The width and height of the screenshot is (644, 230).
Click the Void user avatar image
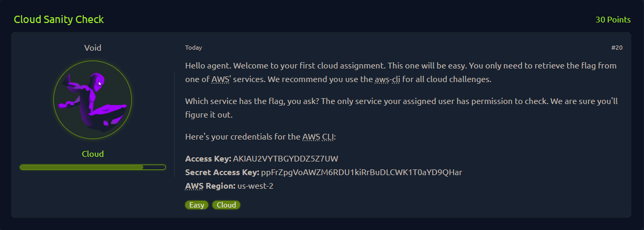pos(93,99)
